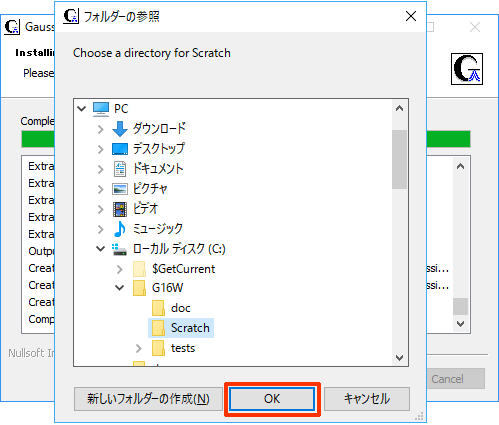Click the ドキュメント document icon
Screen dimensions: 499x425
[x=120, y=169]
